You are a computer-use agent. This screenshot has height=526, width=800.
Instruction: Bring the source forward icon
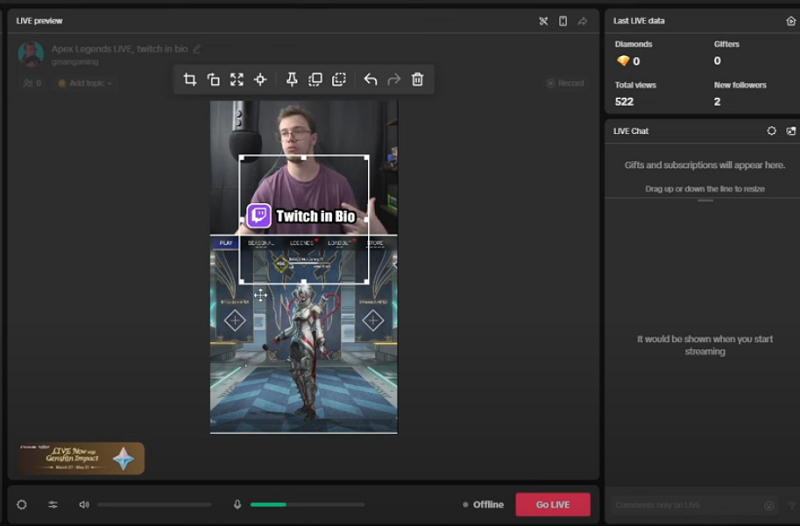click(315, 80)
